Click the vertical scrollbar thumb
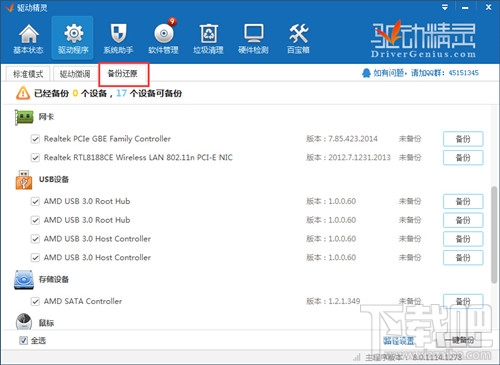 tap(494, 235)
